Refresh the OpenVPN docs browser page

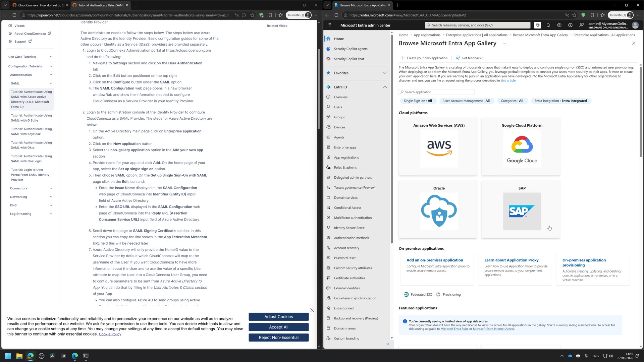pyautogui.click(x=14, y=15)
